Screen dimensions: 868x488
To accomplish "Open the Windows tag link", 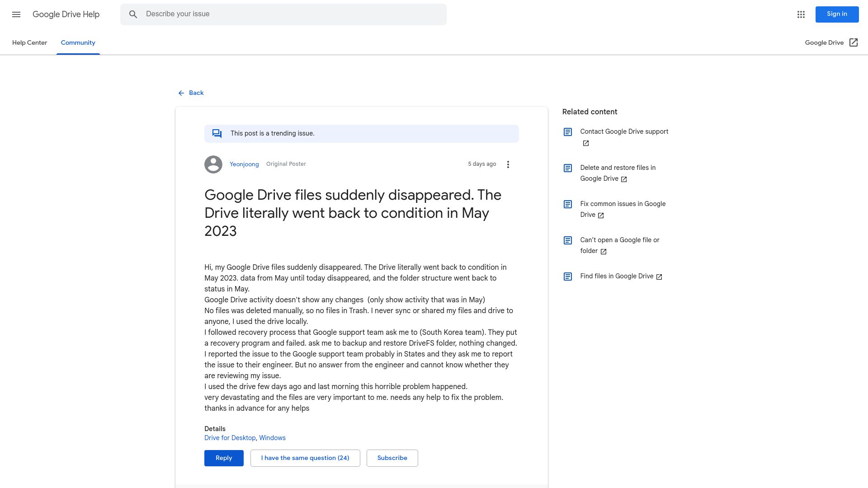I will pos(272,438).
